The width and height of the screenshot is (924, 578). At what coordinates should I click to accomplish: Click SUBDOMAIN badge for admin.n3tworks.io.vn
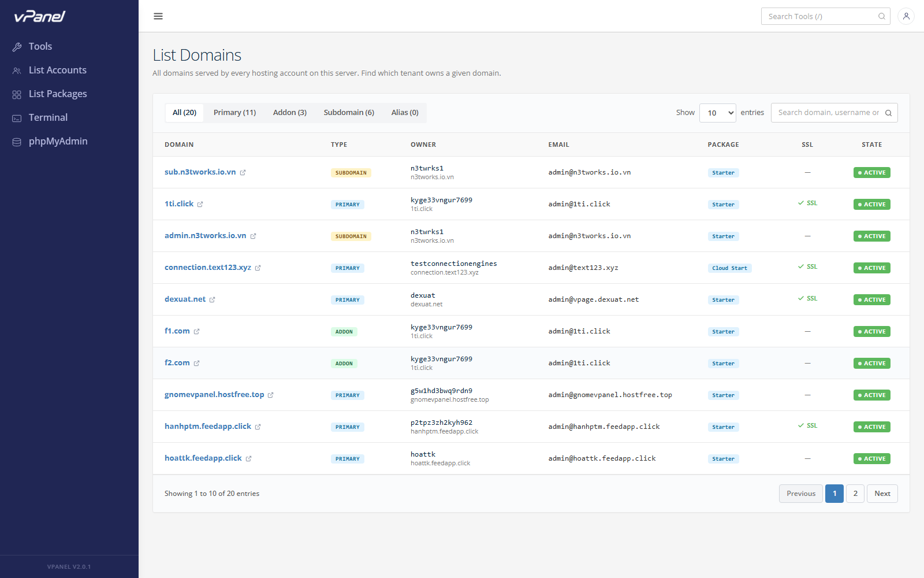click(x=351, y=236)
